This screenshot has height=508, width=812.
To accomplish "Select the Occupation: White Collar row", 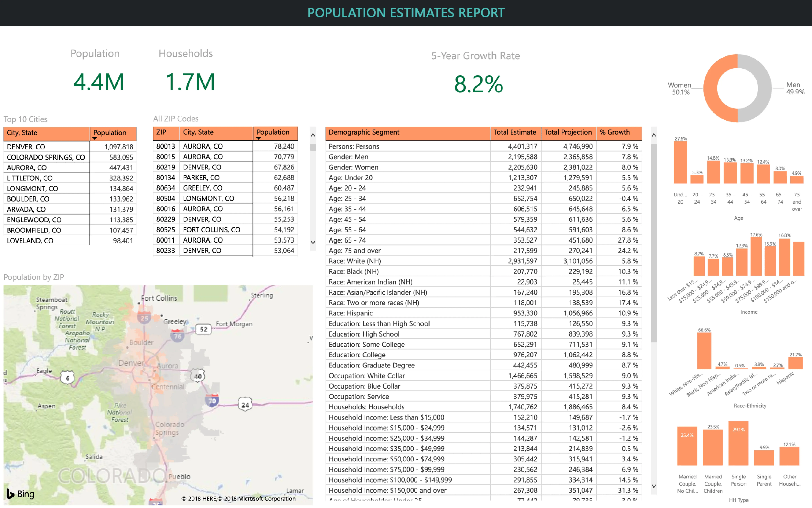I will point(484,376).
